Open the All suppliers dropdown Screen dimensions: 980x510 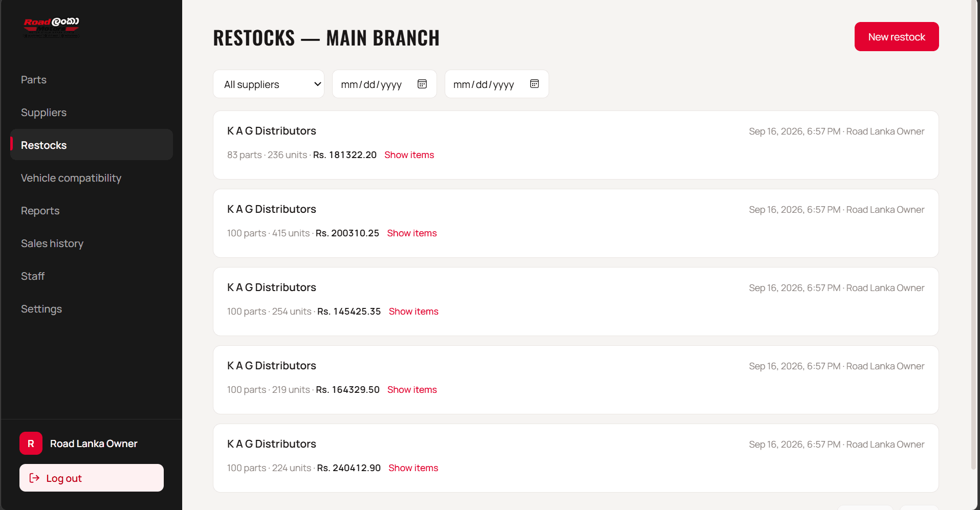pyautogui.click(x=269, y=84)
